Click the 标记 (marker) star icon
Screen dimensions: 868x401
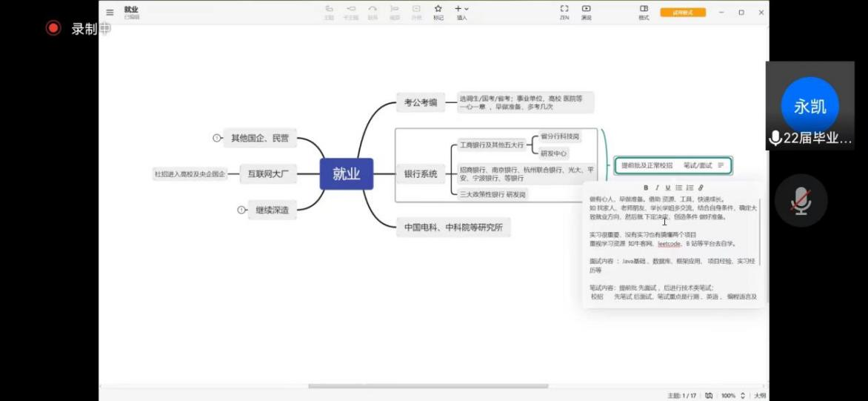coord(438,9)
